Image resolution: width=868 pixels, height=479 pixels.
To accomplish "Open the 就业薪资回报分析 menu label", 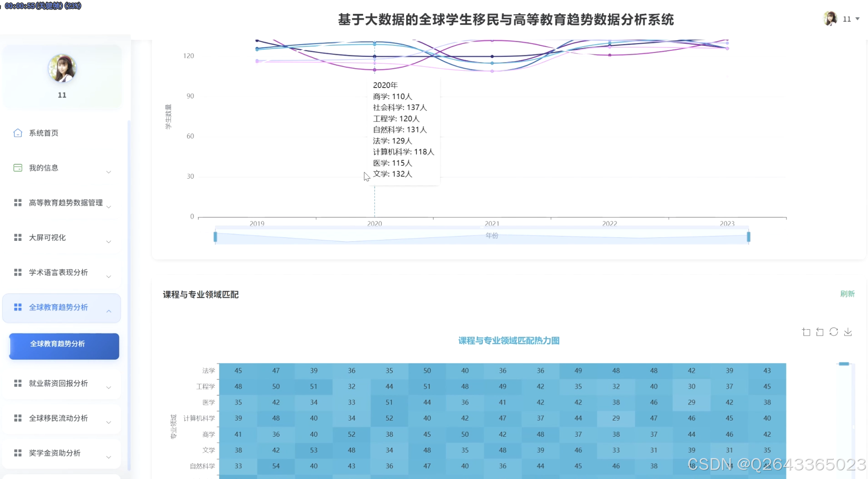I will tap(59, 383).
